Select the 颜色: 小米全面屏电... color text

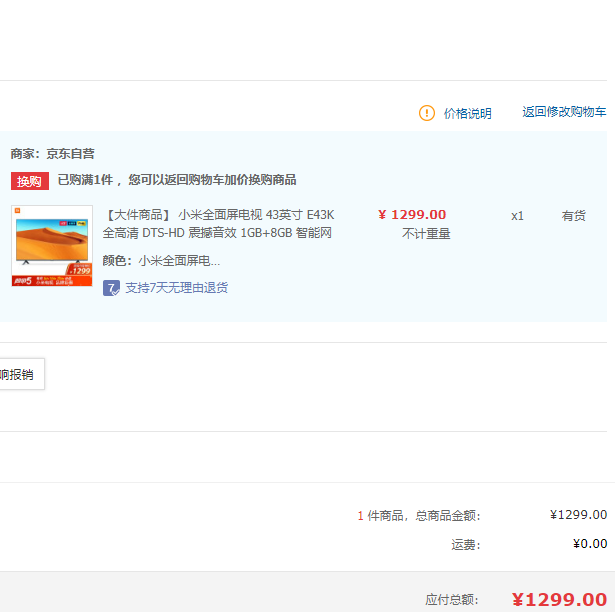click(x=161, y=260)
